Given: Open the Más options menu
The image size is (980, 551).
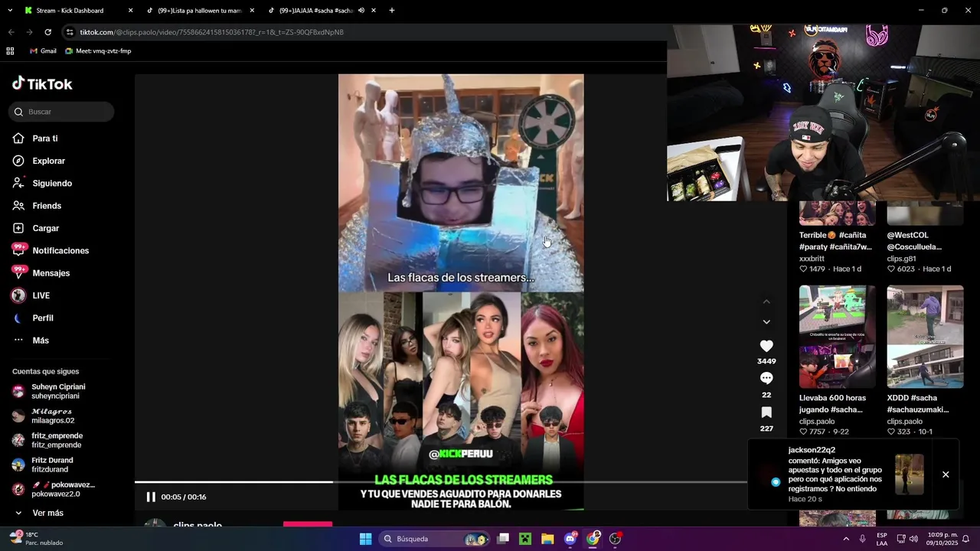Looking at the screenshot, I should [31, 341].
